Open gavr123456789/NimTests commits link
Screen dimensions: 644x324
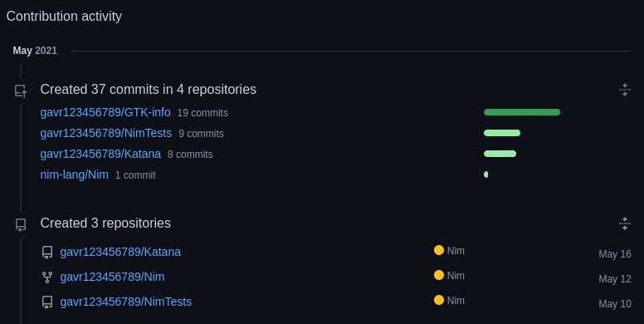pos(106,133)
